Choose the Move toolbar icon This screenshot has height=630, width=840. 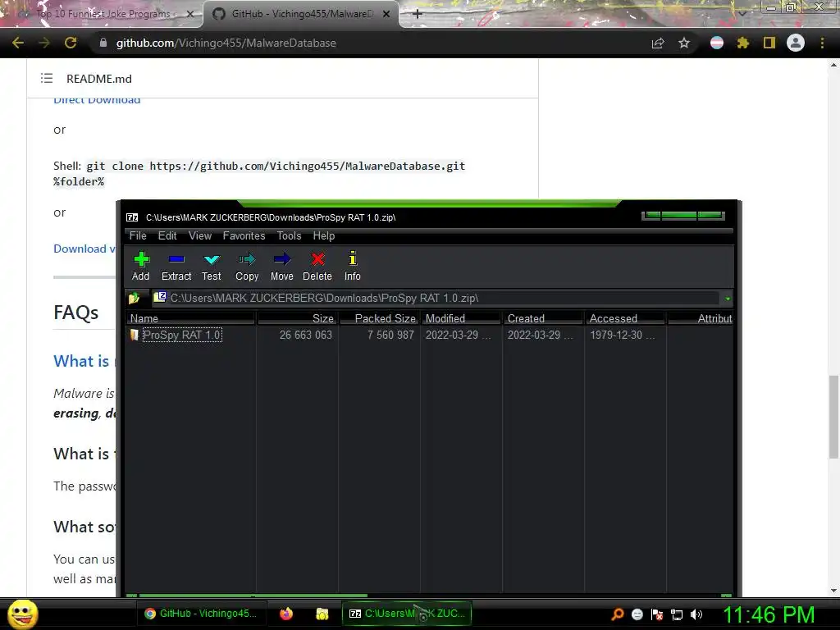pos(282,267)
